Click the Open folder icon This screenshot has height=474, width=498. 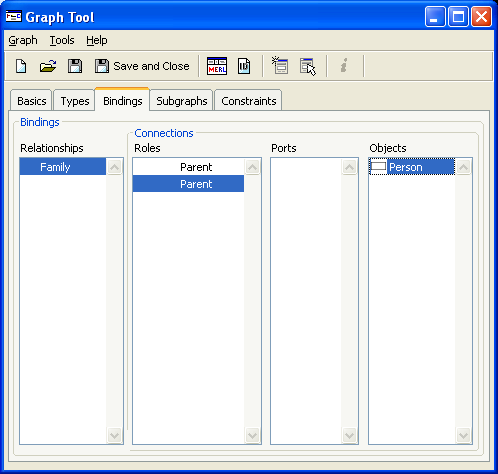(48, 66)
